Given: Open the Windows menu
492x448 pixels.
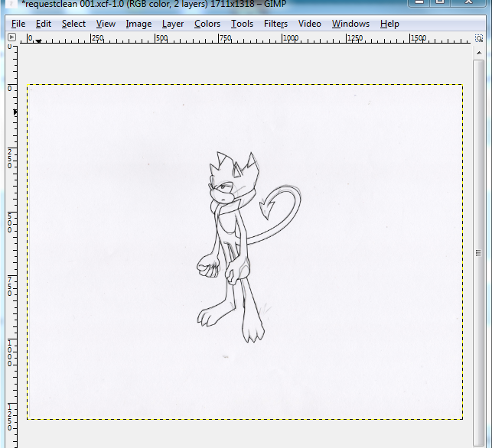Looking at the screenshot, I should (350, 24).
